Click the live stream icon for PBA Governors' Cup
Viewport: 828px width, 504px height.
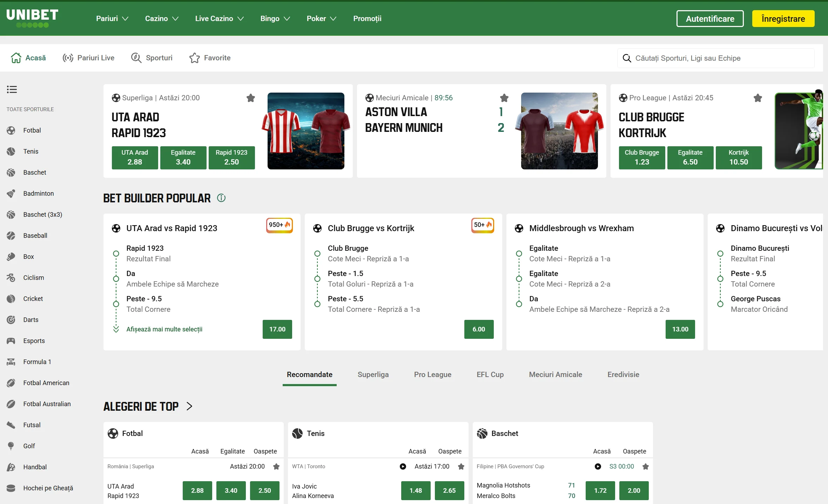click(x=598, y=466)
